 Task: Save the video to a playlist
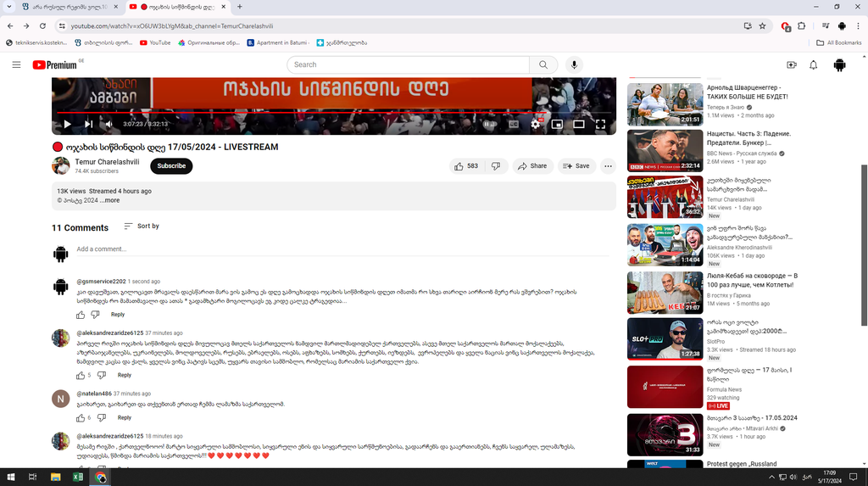(x=576, y=165)
